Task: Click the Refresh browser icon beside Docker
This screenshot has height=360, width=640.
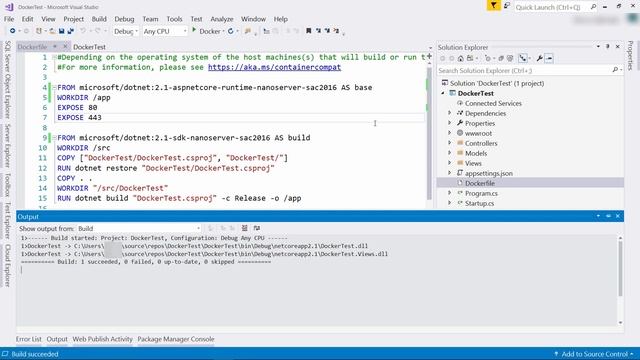Action: coord(231,31)
